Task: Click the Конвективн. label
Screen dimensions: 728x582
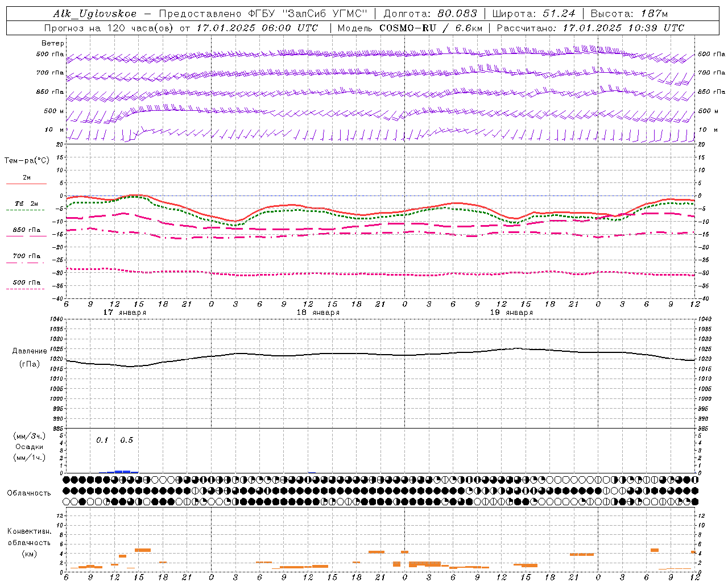Action: point(29,531)
